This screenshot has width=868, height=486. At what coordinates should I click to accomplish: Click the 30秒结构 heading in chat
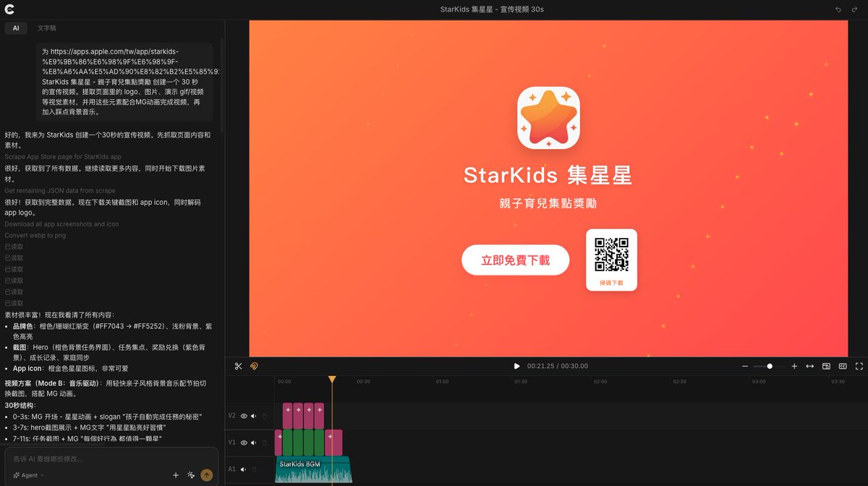click(x=20, y=406)
